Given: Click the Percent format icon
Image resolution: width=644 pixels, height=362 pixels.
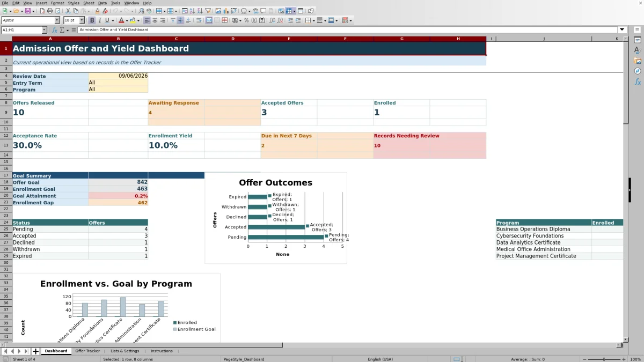Looking at the screenshot, I should point(246,20).
